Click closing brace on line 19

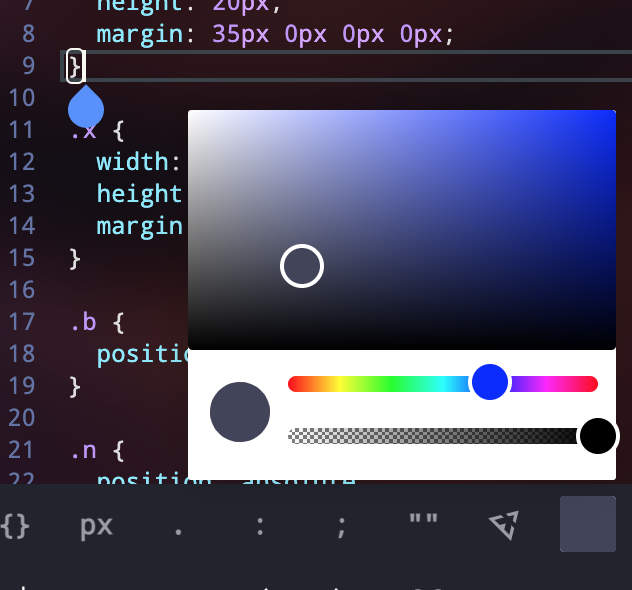pyautogui.click(x=75, y=386)
